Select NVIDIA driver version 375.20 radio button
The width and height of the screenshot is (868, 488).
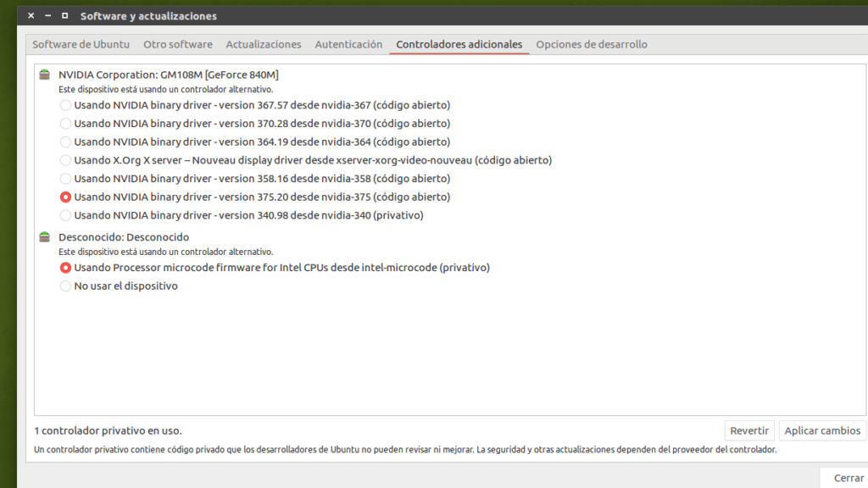coord(65,197)
